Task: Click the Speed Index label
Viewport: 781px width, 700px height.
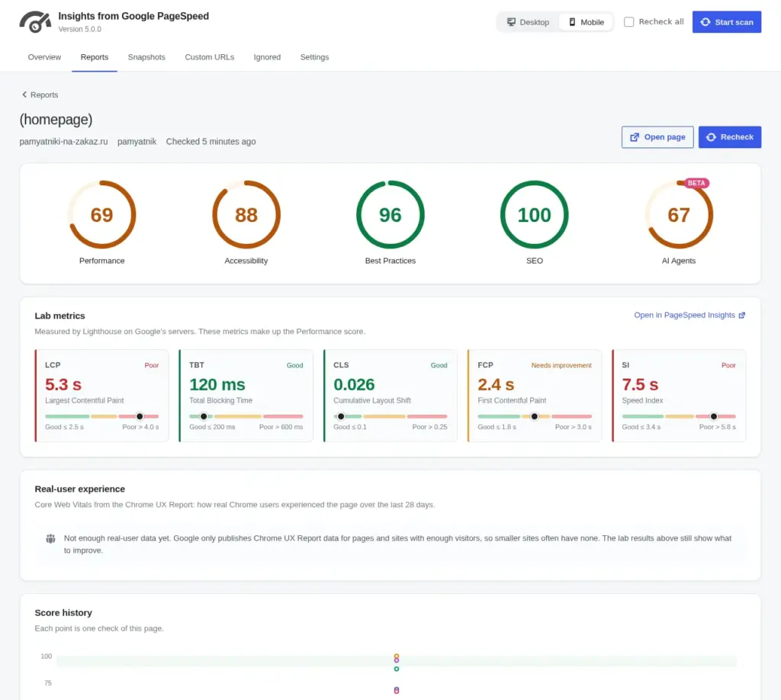Action: [x=642, y=400]
